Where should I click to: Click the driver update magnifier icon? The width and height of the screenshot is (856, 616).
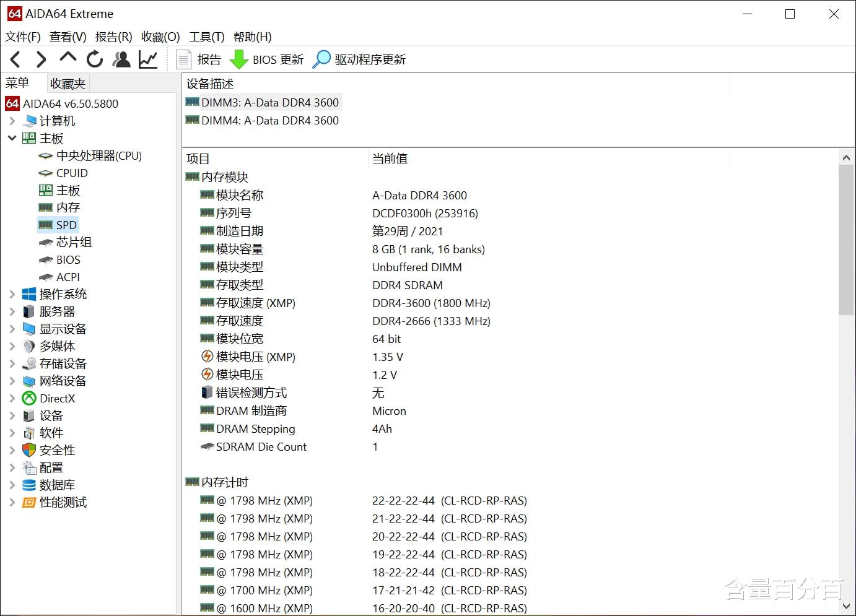[x=321, y=59]
